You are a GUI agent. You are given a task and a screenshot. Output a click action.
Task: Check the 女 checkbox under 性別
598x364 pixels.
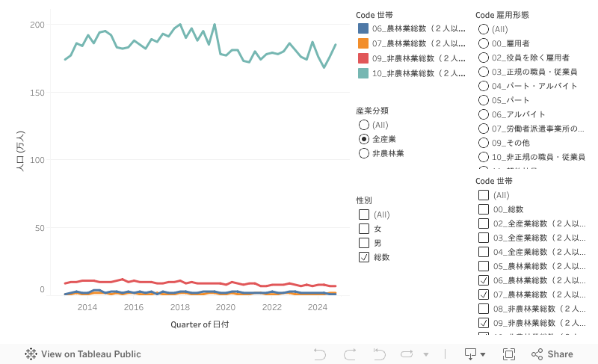point(364,229)
